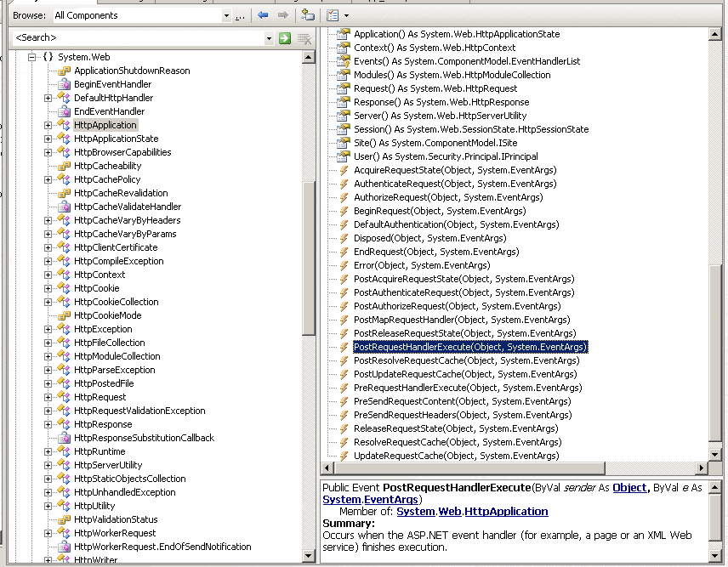
Task: Click the Session() property icon
Action: (343, 129)
